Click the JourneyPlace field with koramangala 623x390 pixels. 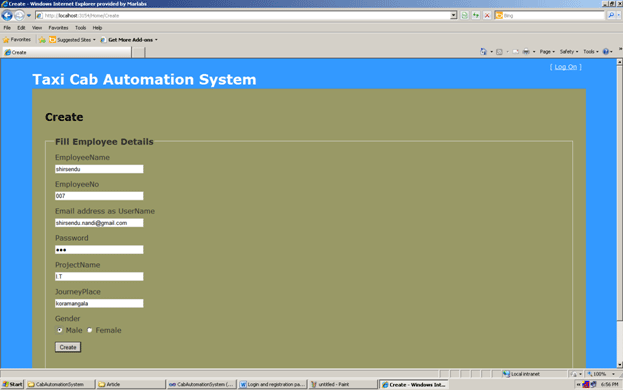tap(99, 303)
